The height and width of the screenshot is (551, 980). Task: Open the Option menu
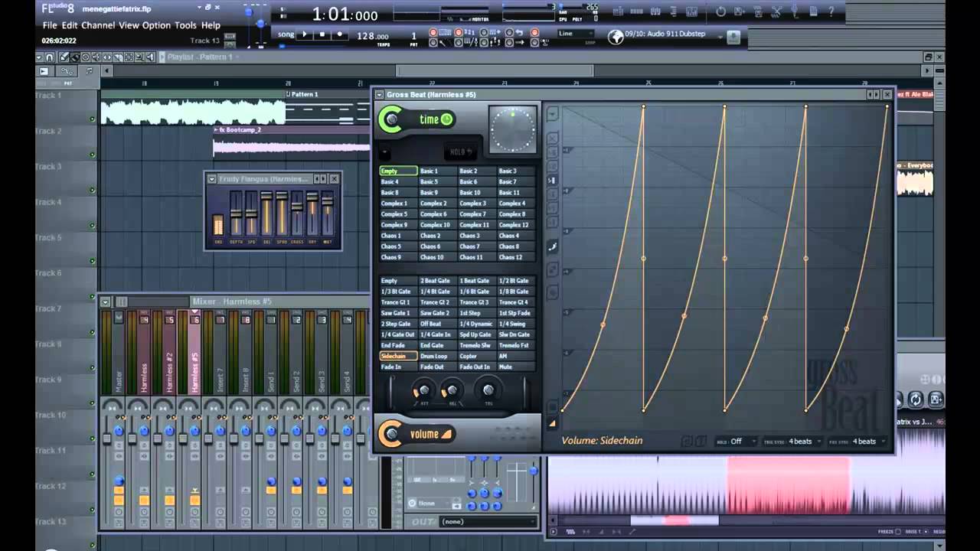(x=156, y=25)
